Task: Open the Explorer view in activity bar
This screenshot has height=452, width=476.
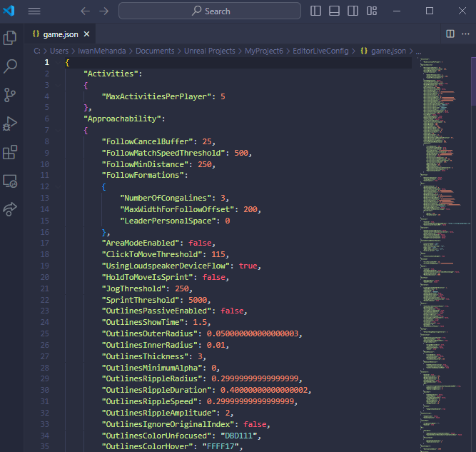Action: (11, 38)
